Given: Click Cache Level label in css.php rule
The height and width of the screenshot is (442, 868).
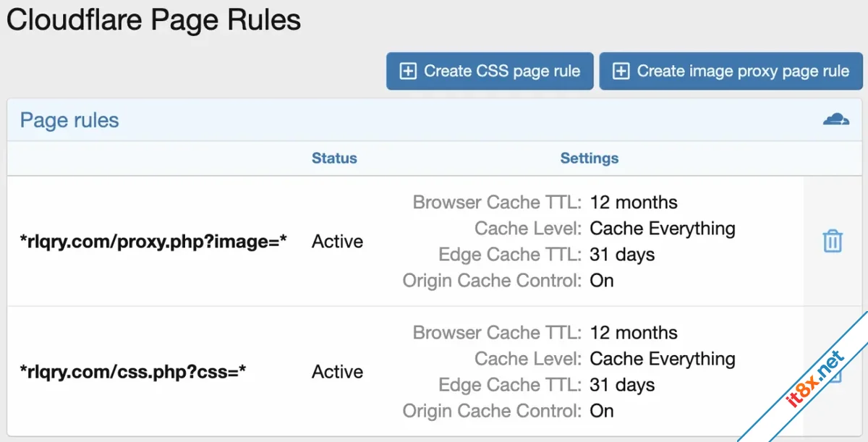Looking at the screenshot, I should [x=528, y=359].
